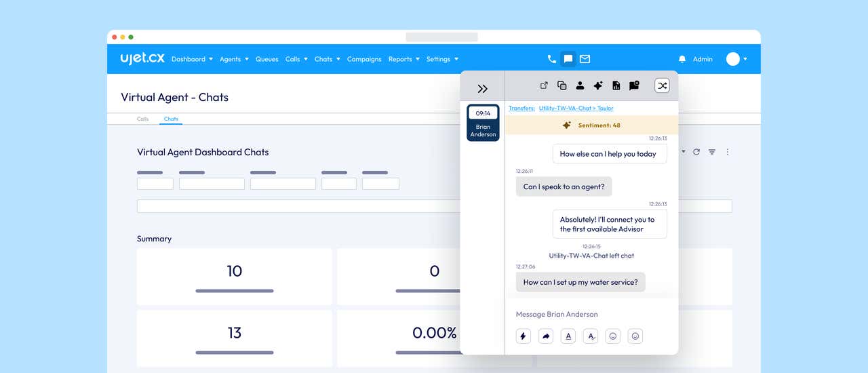This screenshot has height=373, width=868.
Task: Open the Settings dropdown menu
Action: click(442, 59)
